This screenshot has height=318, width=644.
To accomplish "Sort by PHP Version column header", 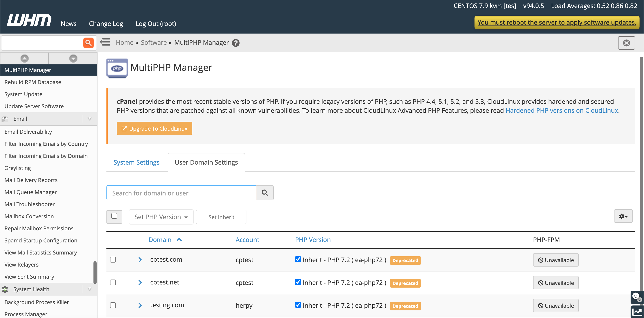I will [313, 240].
